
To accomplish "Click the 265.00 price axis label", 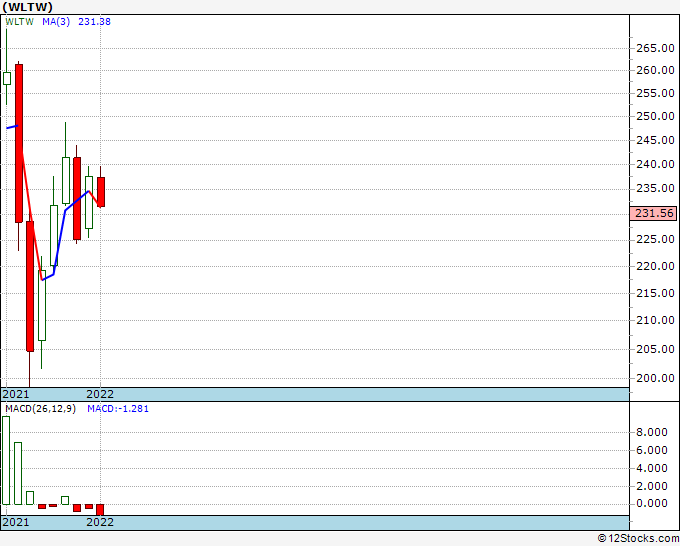I will pos(655,48).
